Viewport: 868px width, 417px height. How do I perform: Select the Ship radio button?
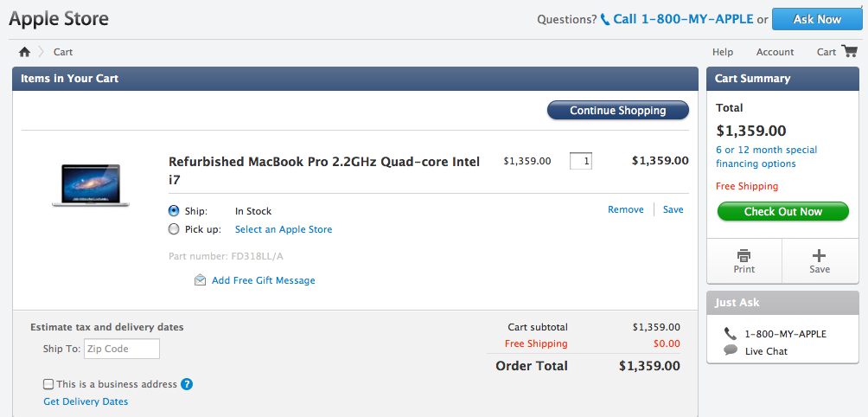(174, 210)
